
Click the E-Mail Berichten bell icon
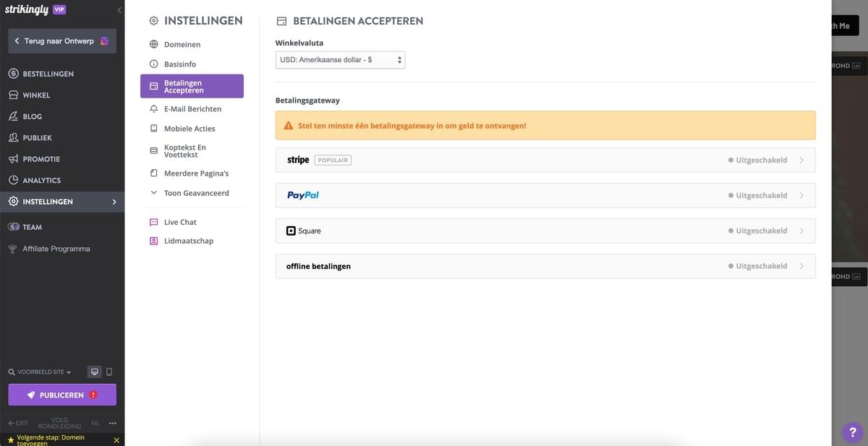coord(153,109)
